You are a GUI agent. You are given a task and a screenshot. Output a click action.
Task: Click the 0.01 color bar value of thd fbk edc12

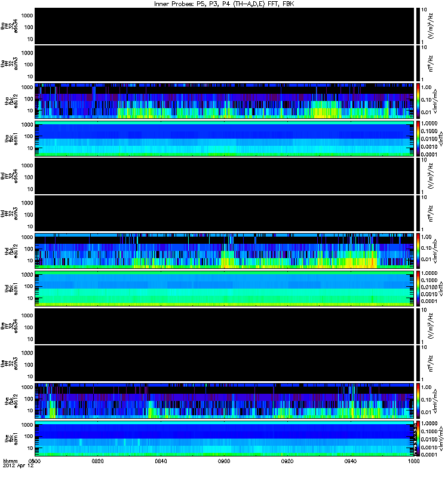point(426,259)
